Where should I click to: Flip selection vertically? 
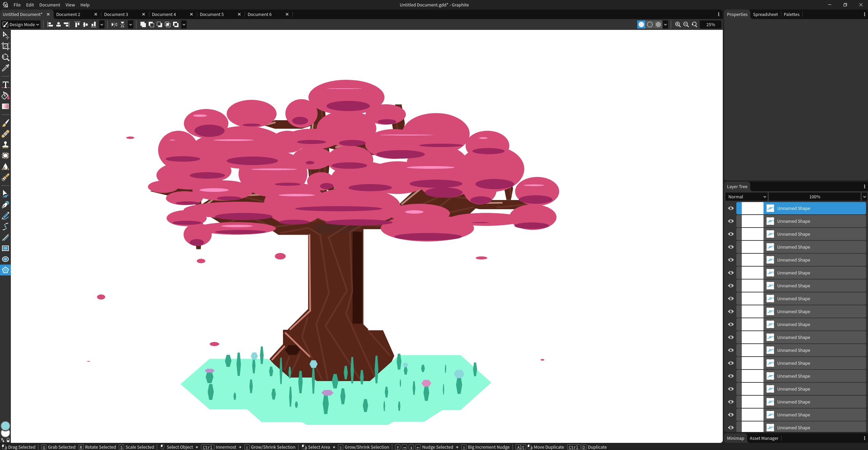122,24
